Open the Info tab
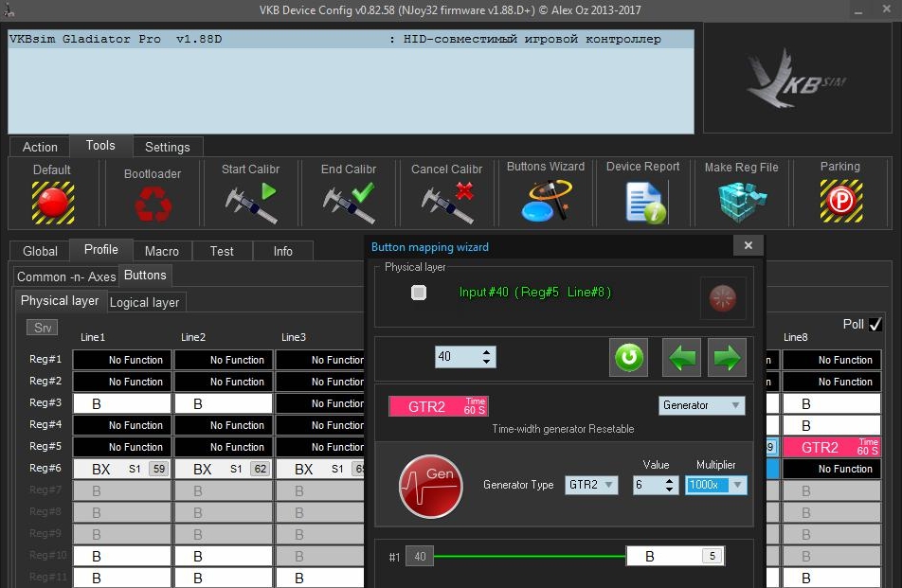Image resolution: width=902 pixels, height=588 pixels. pyautogui.click(x=282, y=251)
